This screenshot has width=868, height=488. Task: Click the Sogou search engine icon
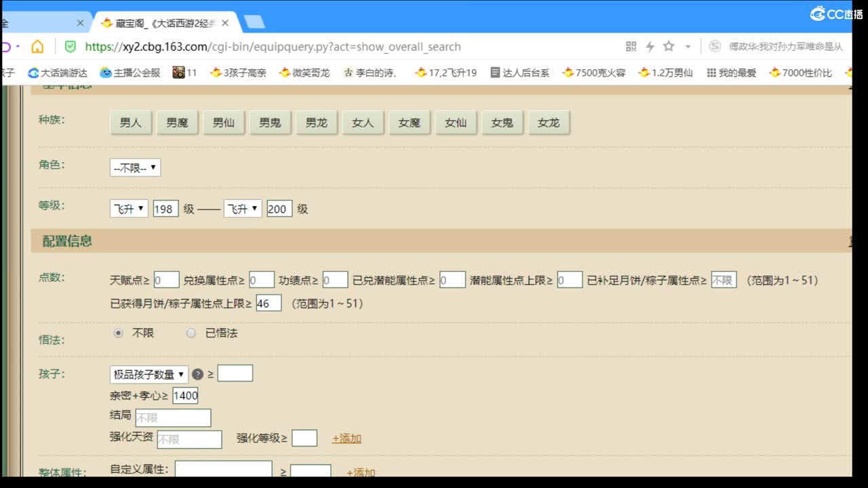[x=715, y=46]
